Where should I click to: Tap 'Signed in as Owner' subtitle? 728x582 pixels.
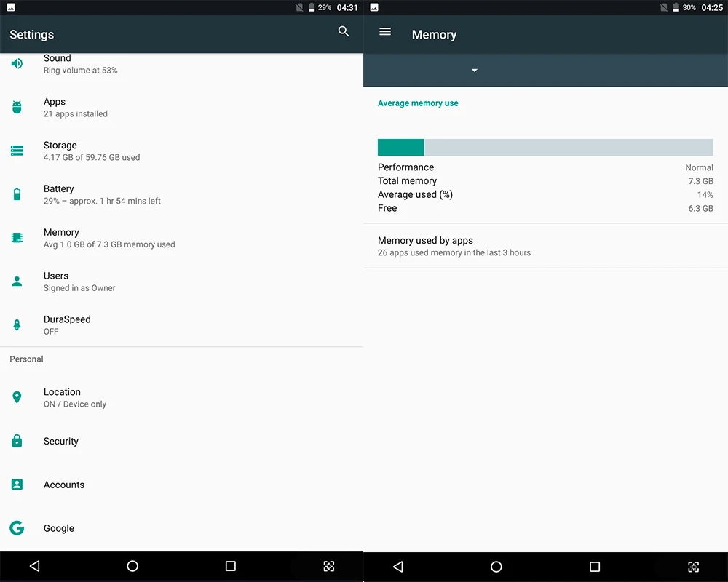(79, 288)
